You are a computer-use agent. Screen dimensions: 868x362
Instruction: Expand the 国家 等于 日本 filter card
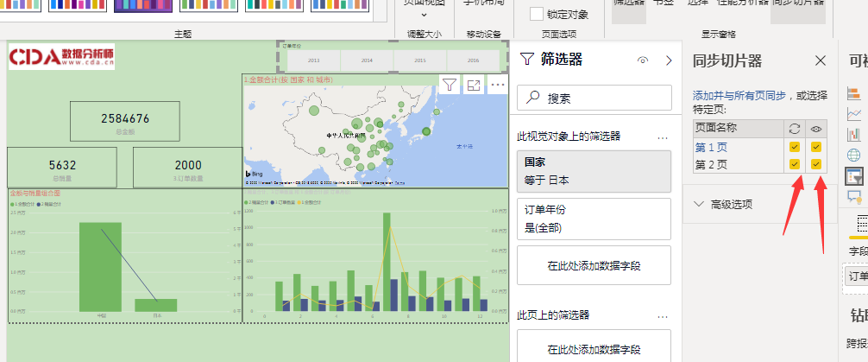pos(594,171)
